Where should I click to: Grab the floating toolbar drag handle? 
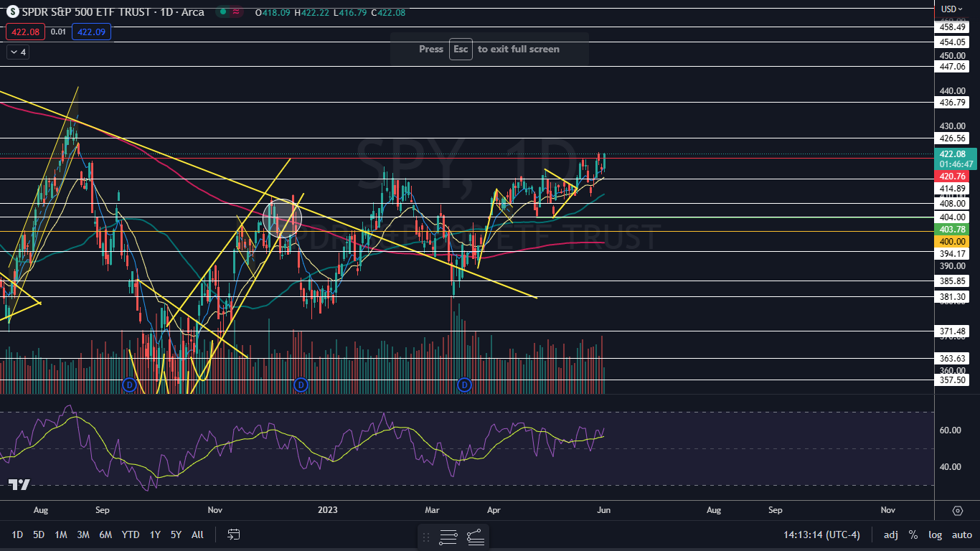[426, 537]
